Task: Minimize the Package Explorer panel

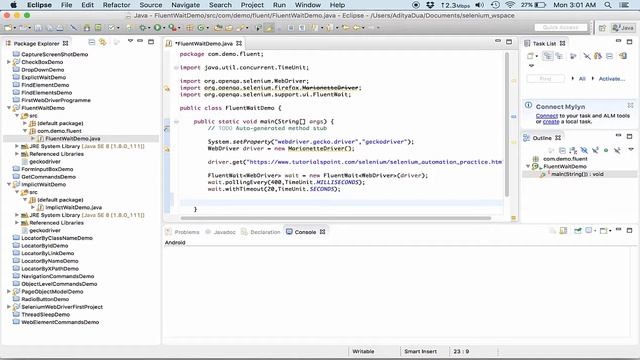Action: 140,41
